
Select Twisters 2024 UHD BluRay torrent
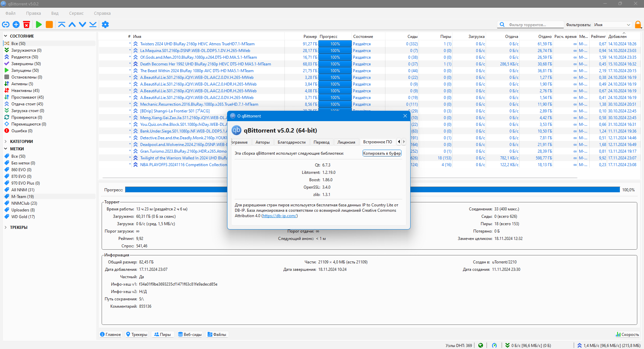[197, 44]
